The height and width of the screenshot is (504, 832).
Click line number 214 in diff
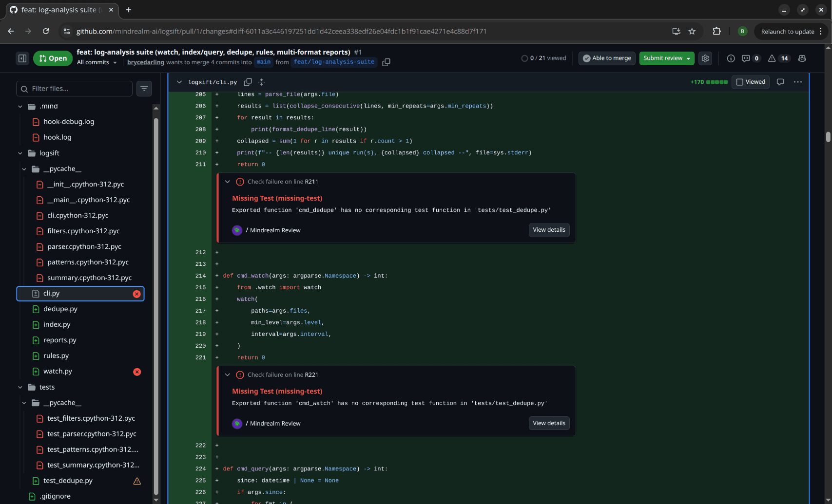(x=200, y=276)
